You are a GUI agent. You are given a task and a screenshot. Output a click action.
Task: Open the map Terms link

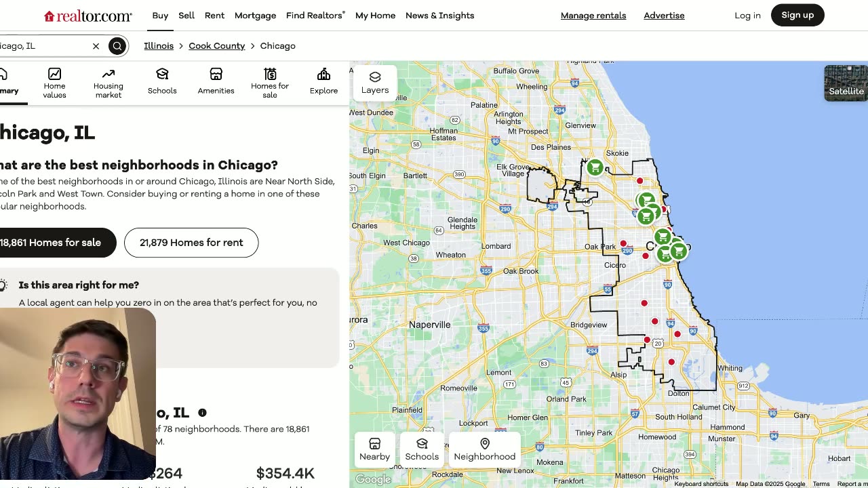click(x=821, y=484)
